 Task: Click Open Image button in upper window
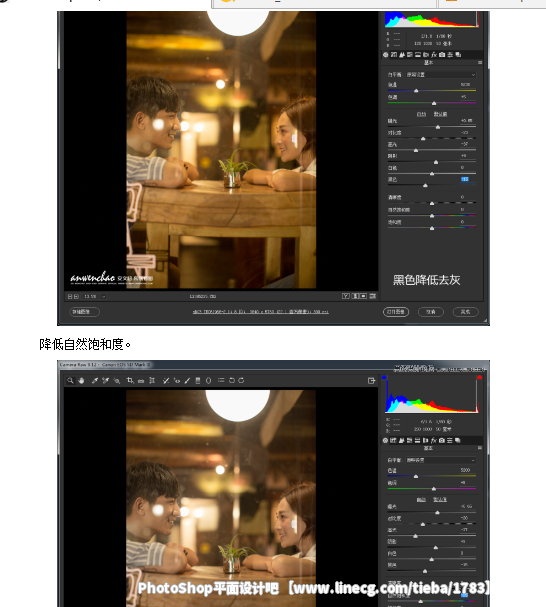[396, 312]
